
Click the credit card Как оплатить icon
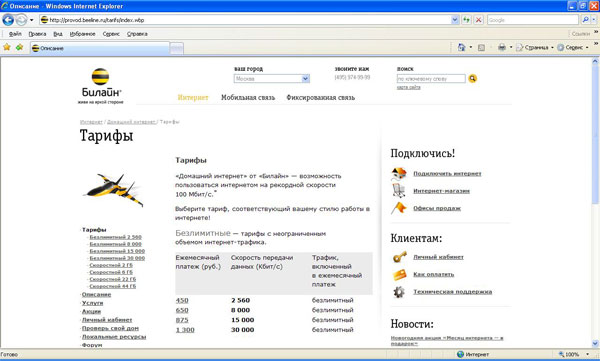coord(399,274)
